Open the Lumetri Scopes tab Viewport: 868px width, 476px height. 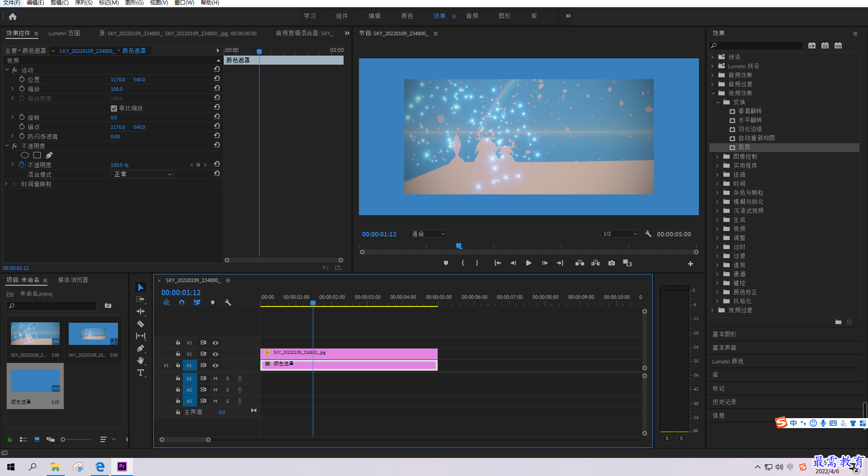coord(64,33)
